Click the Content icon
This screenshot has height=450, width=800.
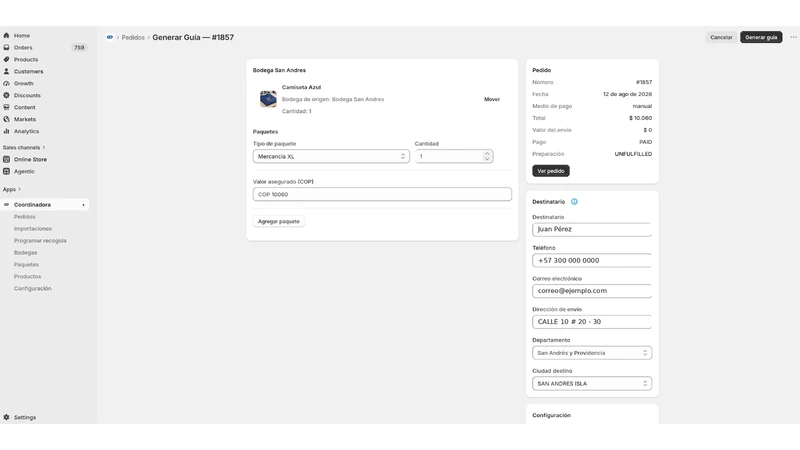point(6,107)
